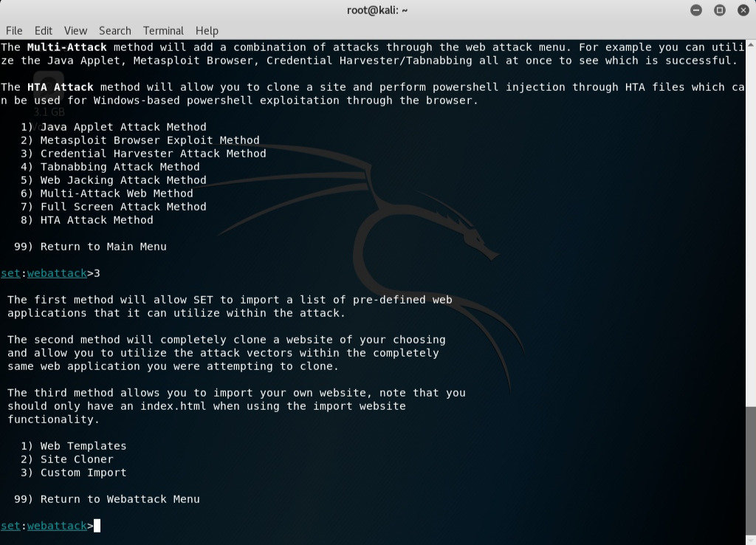Click the bottom set:webattack prompt cursor
This screenshot has height=545, width=756.
point(97,526)
